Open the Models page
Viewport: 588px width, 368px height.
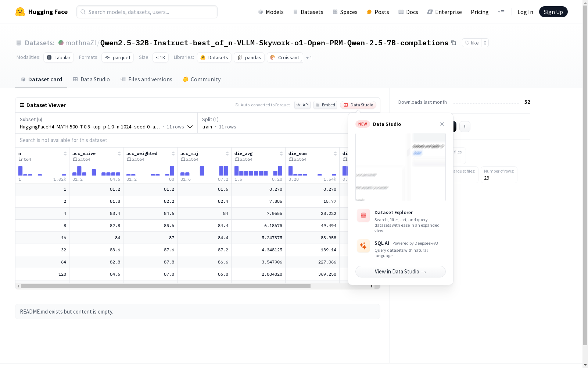click(271, 12)
